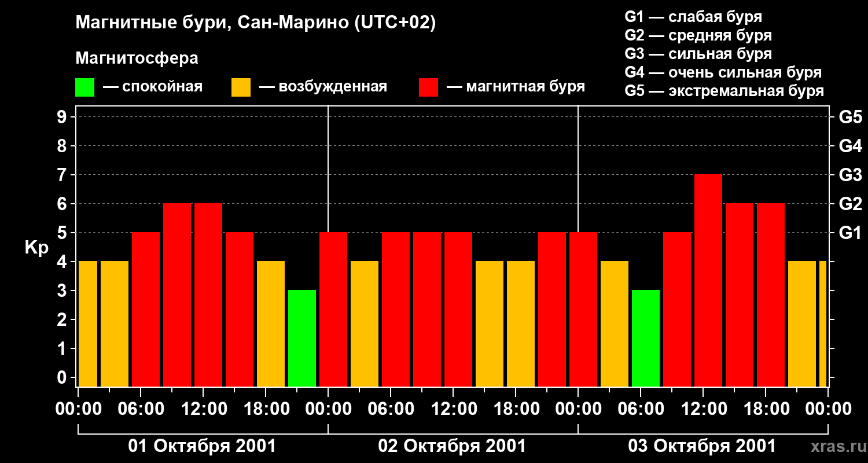Click the red Kp 6 bar at 12:00 on 01 Октября
This screenshot has width=868, height=463.
(x=208, y=295)
